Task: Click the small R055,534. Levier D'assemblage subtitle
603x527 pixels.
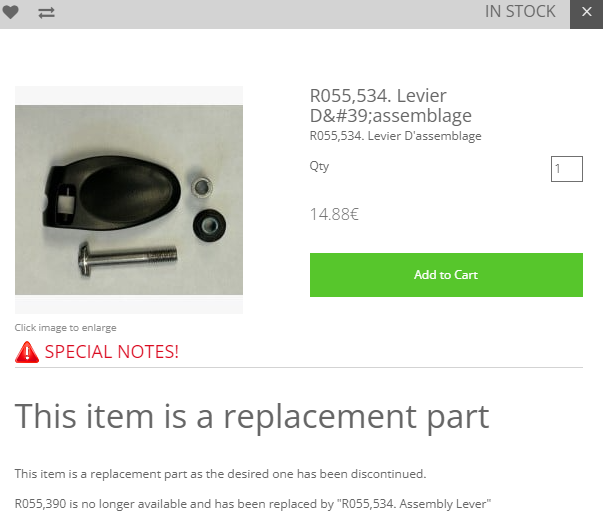Action: 395,136
